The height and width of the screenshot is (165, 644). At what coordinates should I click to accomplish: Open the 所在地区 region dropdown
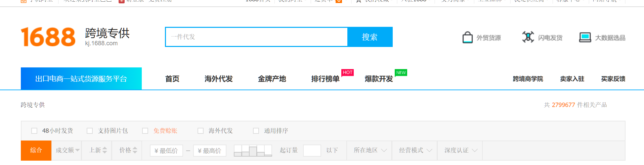click(x=370, y=150)
